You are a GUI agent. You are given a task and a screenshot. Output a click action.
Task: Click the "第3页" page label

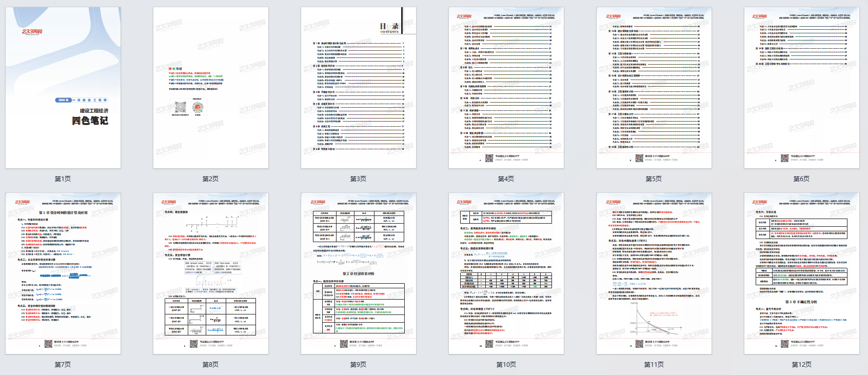pyautogui.click(x=359, y=179)
